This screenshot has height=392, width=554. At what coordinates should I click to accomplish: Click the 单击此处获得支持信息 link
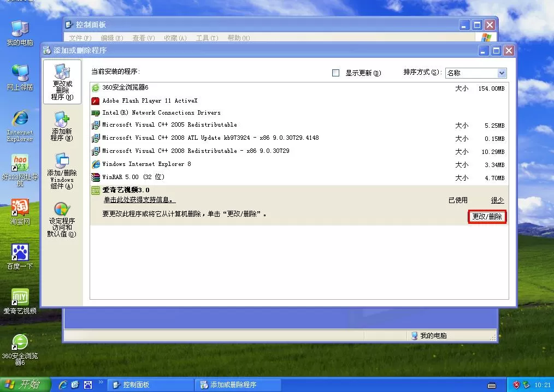coord(139,200)
